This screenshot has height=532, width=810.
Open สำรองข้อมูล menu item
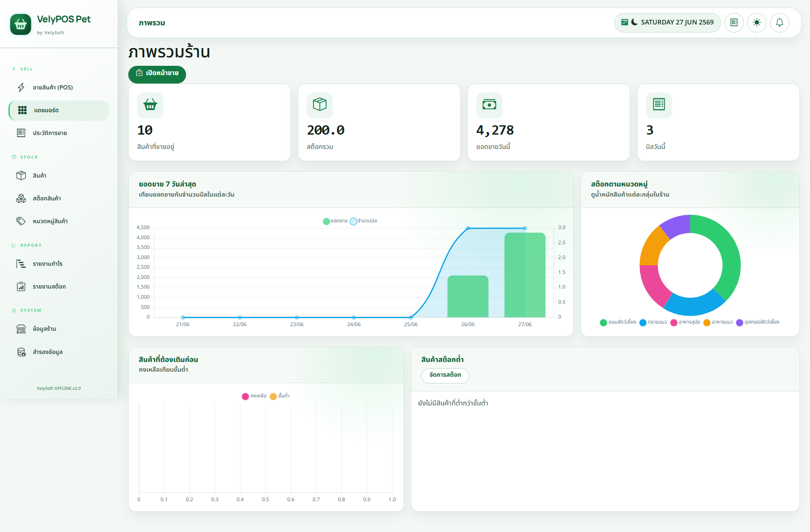(x=59, y=352)
